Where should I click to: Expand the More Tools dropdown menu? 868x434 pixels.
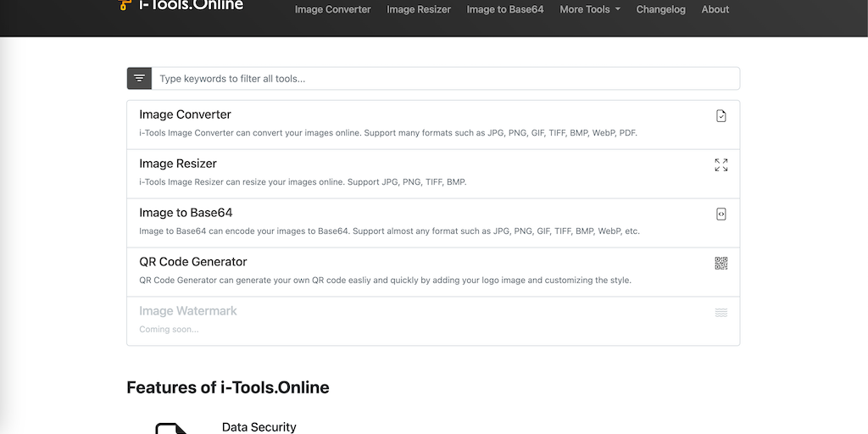590,9
